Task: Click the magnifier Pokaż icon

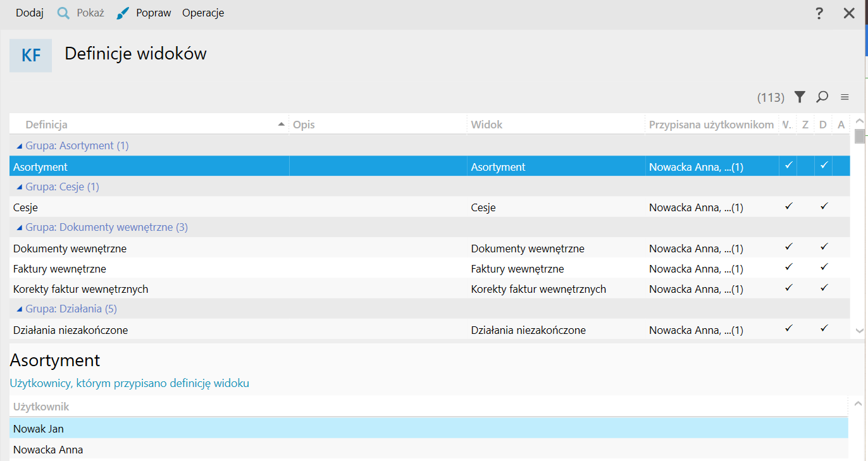Action: coord(63,13)
